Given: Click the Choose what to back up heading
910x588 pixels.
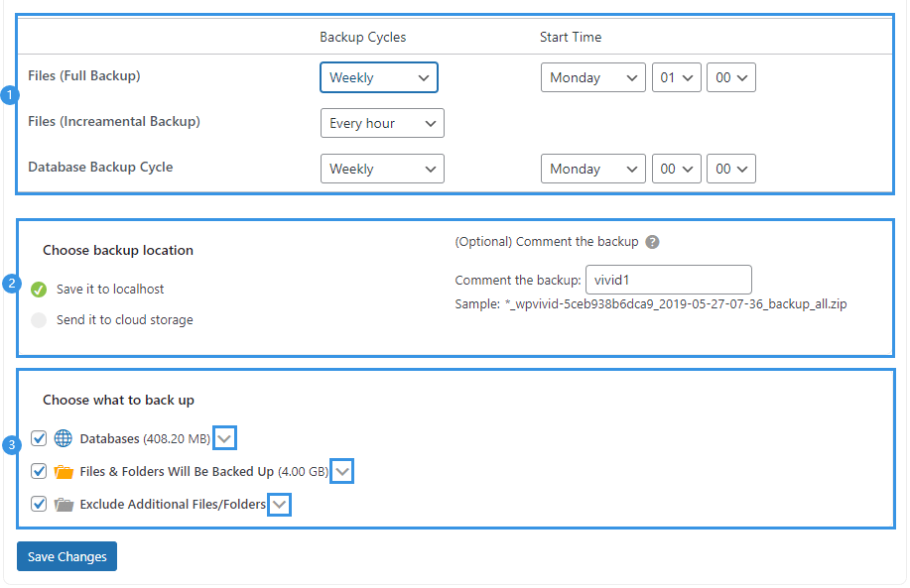Looking at the screenshot, I should coord(118,401).
